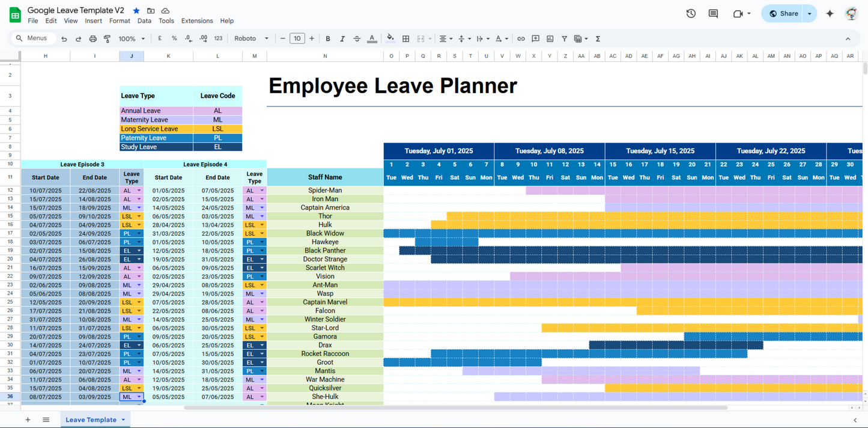Toggle italic formatting

tap(342, 38)
